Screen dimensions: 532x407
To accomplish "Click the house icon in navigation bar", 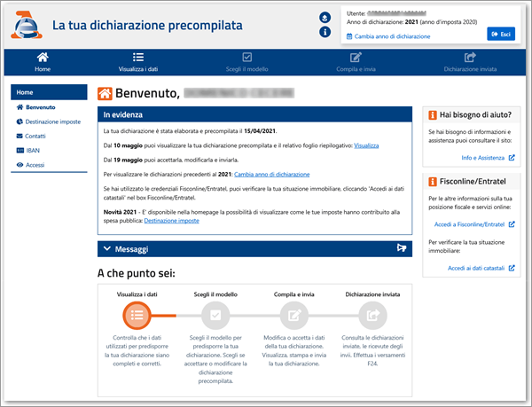I will point(43,57).
